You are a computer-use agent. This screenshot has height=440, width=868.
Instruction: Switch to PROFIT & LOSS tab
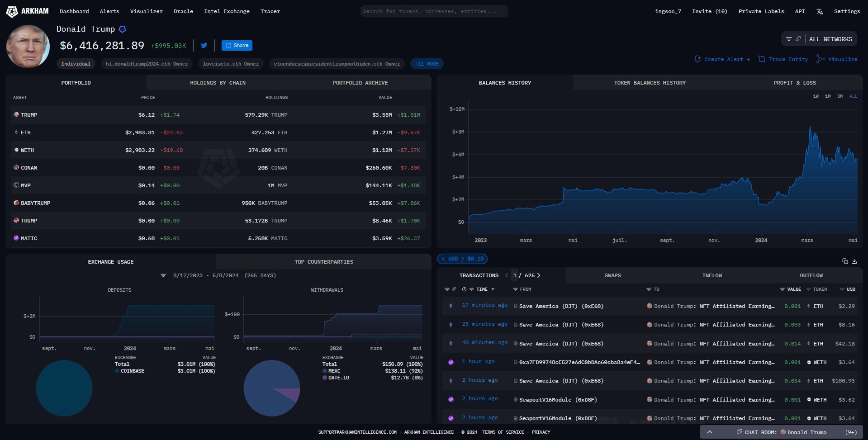(794, 83)
